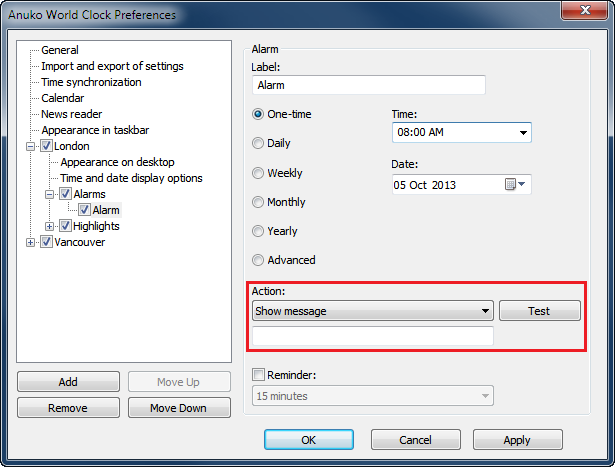This screenshot has height=467, width=615.
Task: Open Time synchronization settings
Action: 91,82
